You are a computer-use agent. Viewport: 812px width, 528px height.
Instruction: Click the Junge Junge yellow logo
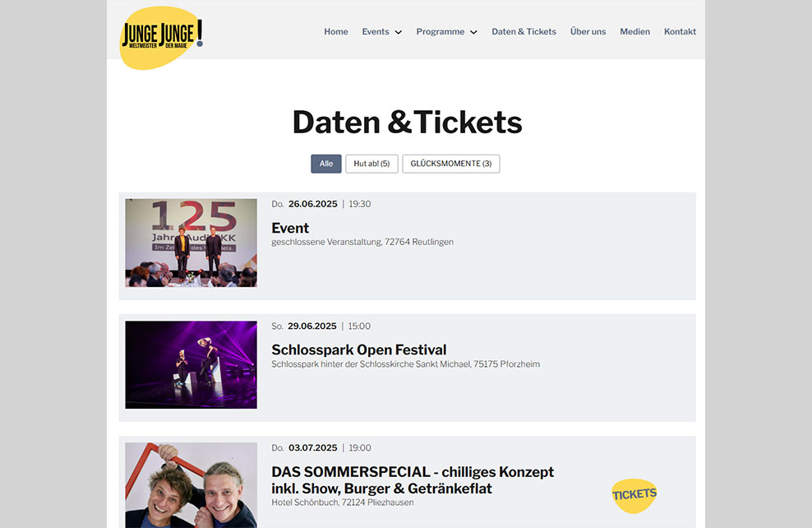pyautogui.click(x=161, y=37)
